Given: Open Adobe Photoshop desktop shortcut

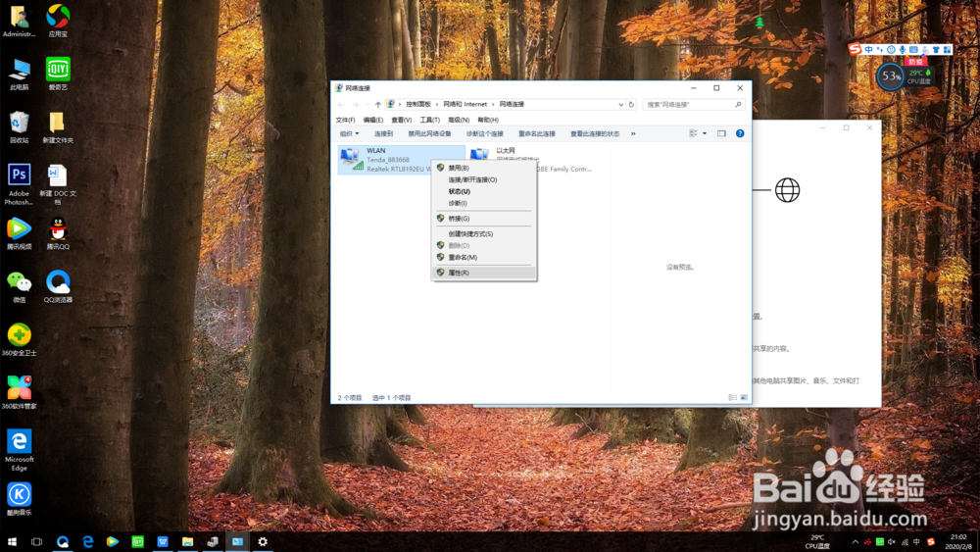Looking at the screenshot, I should coord(20,184).
